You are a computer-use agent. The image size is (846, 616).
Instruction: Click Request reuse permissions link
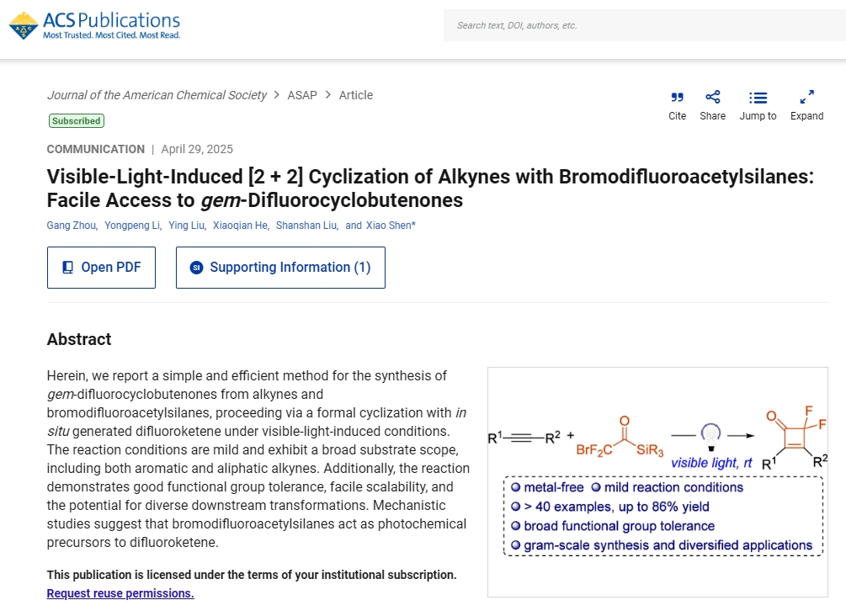[120, 593]
